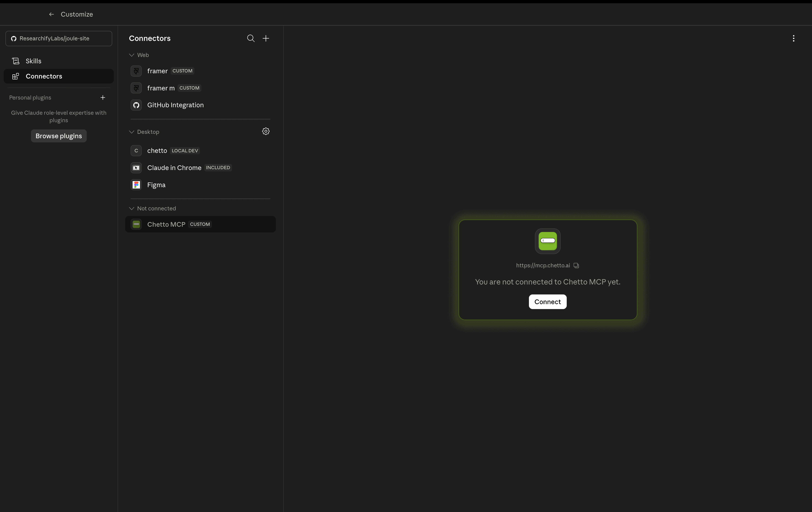Screen dimensions: 812x512
Task: Click the chetto local dev icon
Action: pyautogui.click(x=136, y=151)
